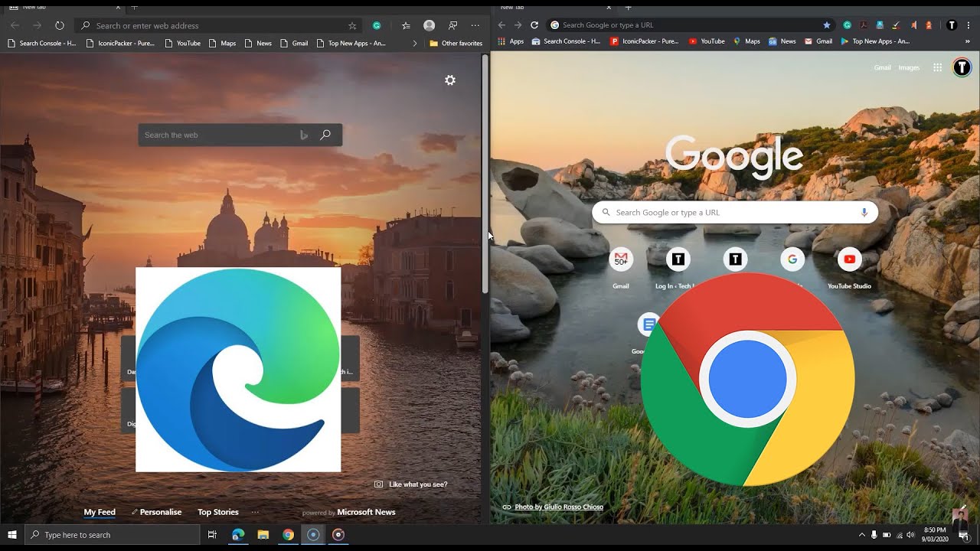Open Task View on taskbar

click(212, 535)
